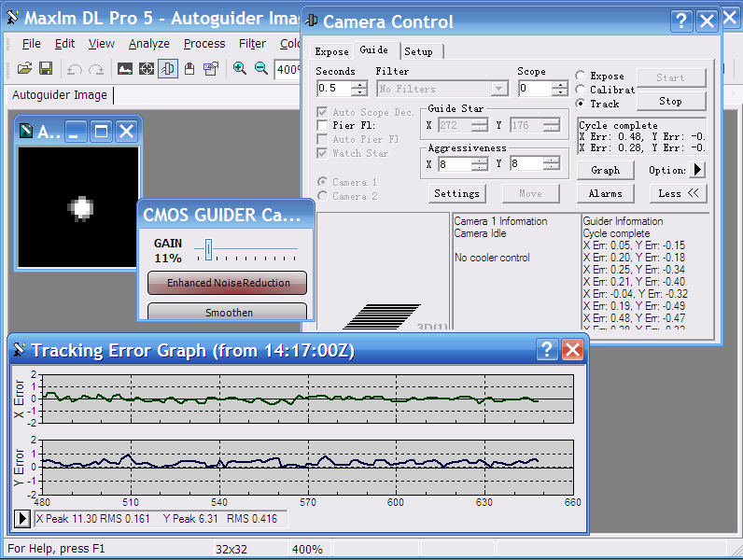Click the toolbar icon showing a wand over windows
Screen dimensions: 743x560
click(211, 69)
